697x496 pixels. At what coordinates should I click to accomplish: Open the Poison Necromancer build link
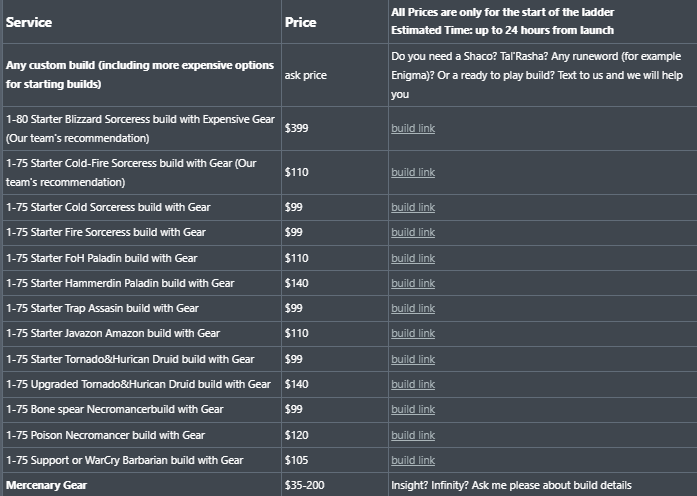pos(413,435)
